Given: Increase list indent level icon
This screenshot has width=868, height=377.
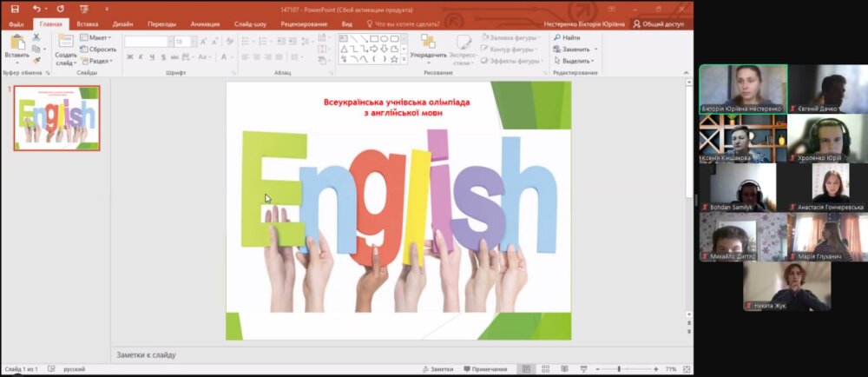Looking at the screenshot, I should (x=292, y=42).
